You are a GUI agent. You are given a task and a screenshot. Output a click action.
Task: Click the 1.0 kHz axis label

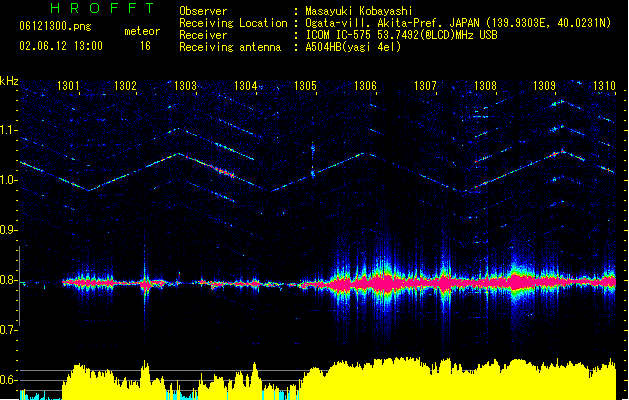8,180
